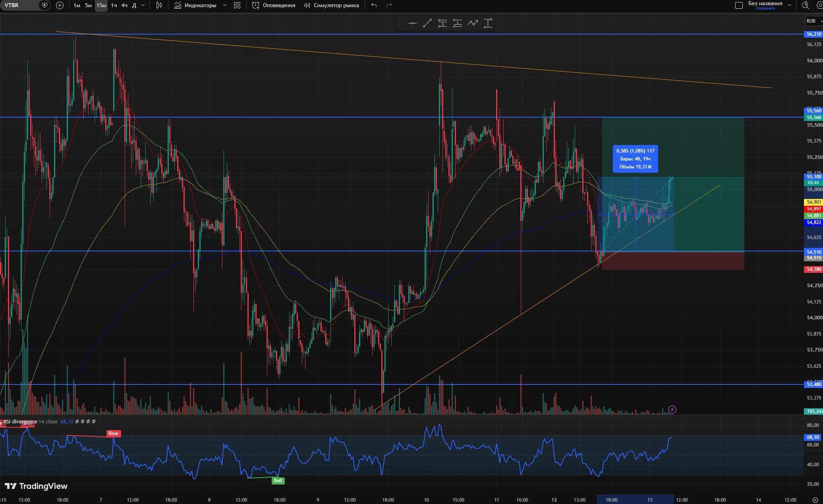Screen dimensions: 823x504
Task: Select the polyline path drawing tool
Action: [x=473, y=23]
